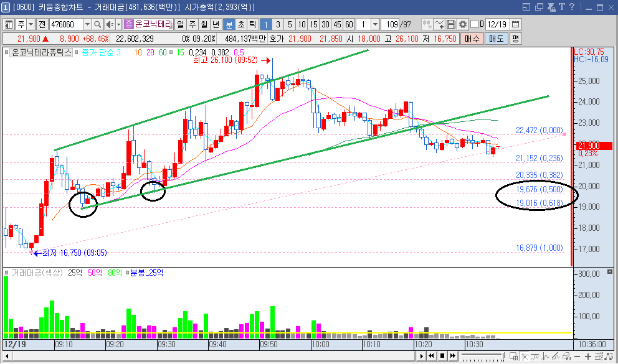Save chart with the floppy disk icon

(x=451, y=24)
